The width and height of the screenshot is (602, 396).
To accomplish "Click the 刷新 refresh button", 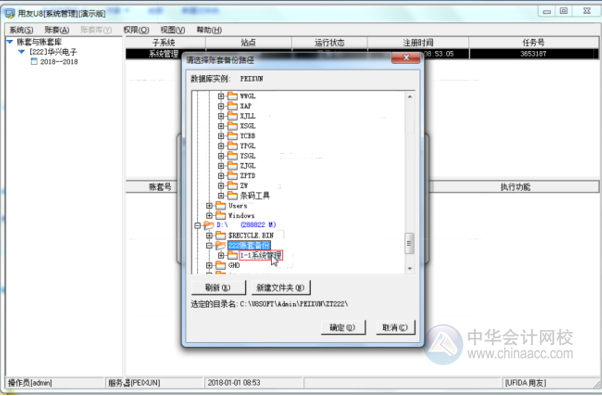I will click(x=218, y=288).
